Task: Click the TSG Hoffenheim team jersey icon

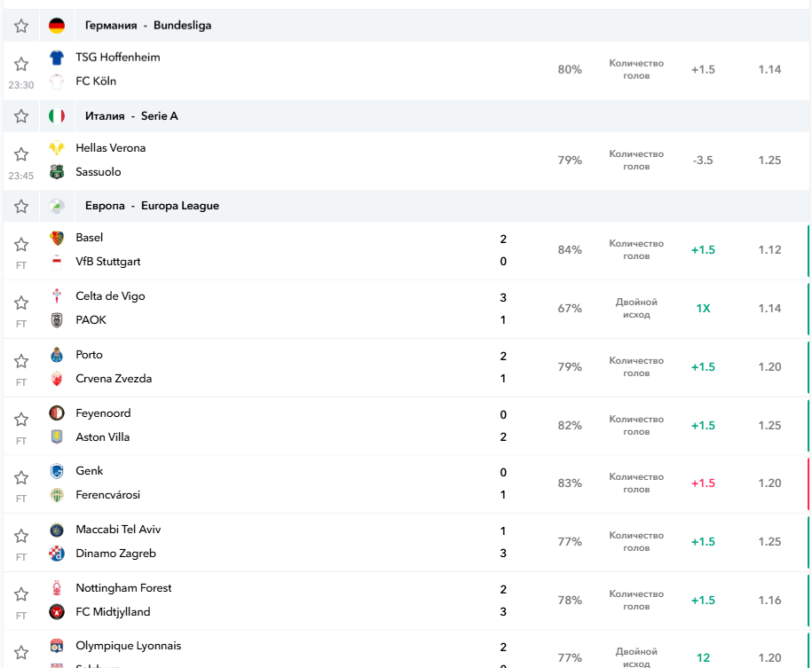Action: 57,58
